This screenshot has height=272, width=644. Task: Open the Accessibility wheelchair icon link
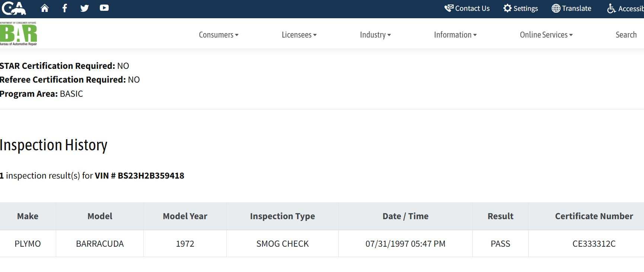click(x=611, y=8)
